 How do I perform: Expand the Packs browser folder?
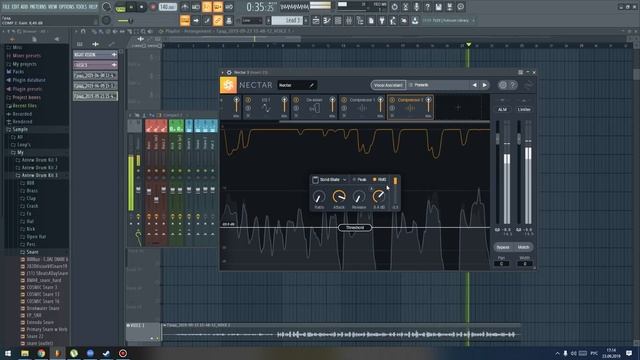tap(18, 72)
